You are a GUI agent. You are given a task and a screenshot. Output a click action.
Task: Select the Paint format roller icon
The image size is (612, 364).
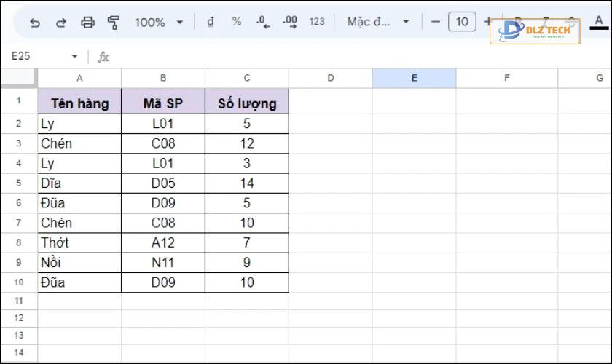click(x=114, y=23)
